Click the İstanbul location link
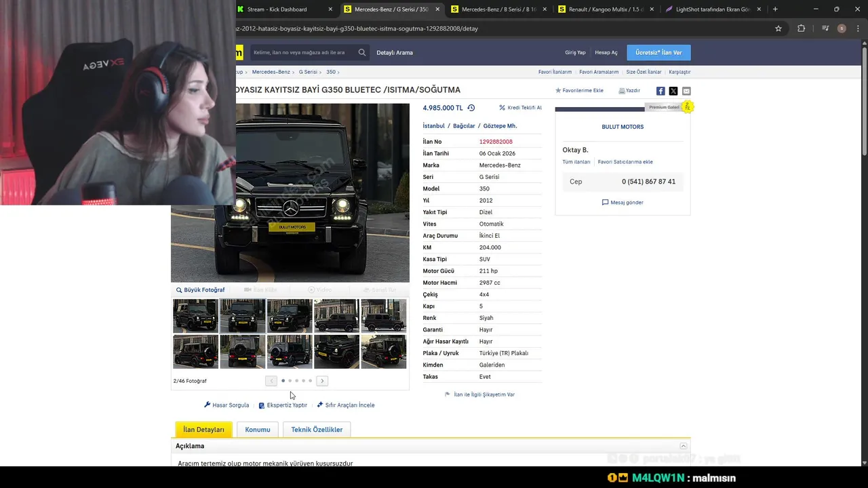Screen dimensions: 868x488 [434, 126]
